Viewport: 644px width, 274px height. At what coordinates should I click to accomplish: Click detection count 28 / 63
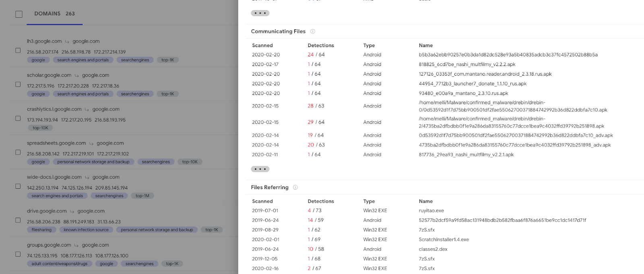pos(316,106)
